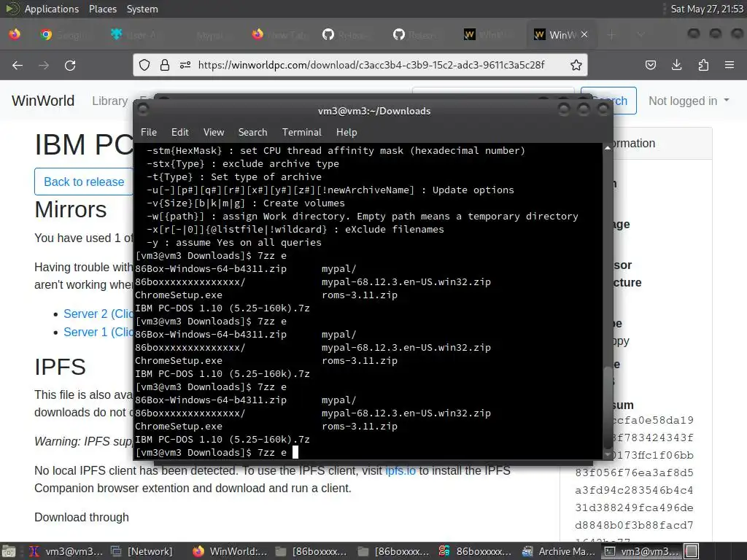Open the terminal Help menu
The image size is (747, 560).
[x=347, y=133]
